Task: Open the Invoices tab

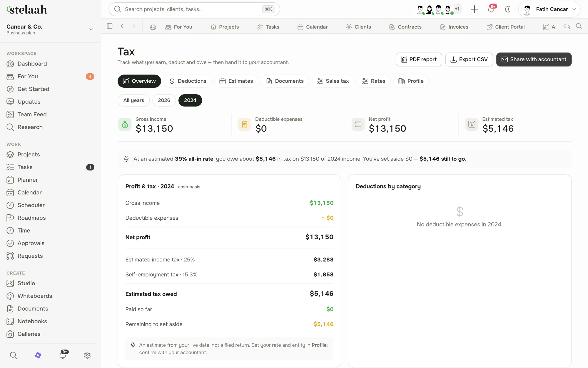Action: tap(454, 27)
